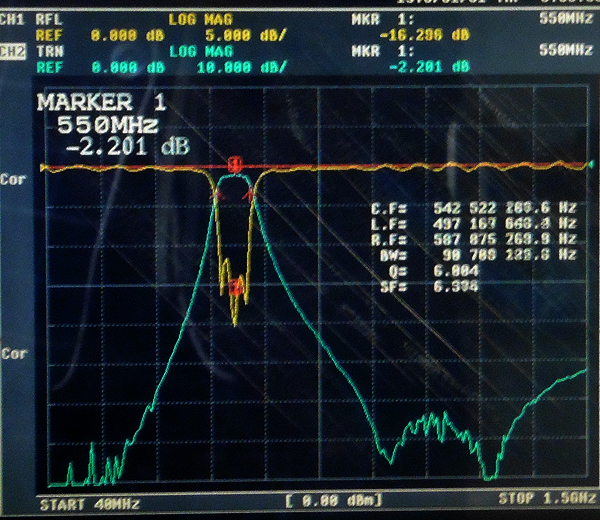The width and height of the screenshot is (600, 520).
Task: Click the red marker on the yellow reflection trace
Action: tap(236, 288)
